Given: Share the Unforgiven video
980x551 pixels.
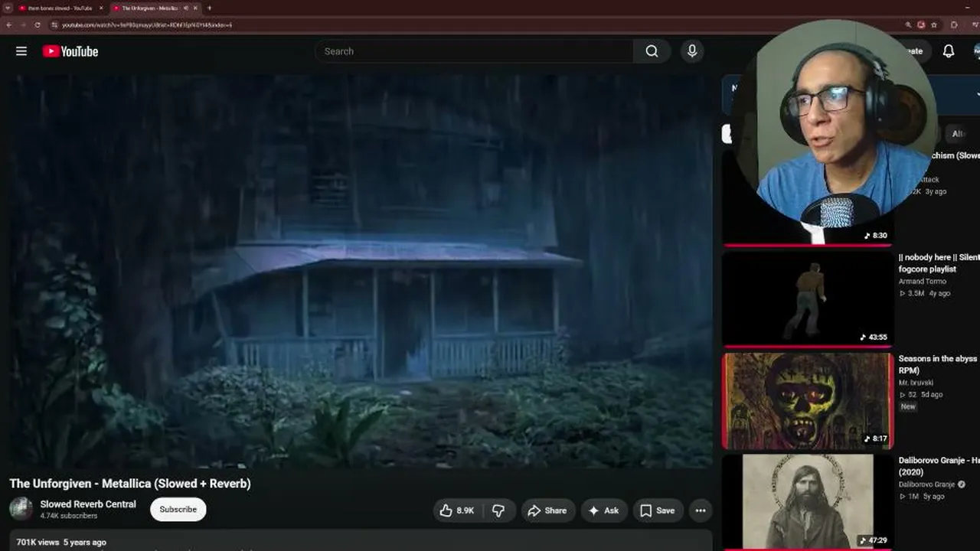Looking at the screenshot, I should 547,510.
